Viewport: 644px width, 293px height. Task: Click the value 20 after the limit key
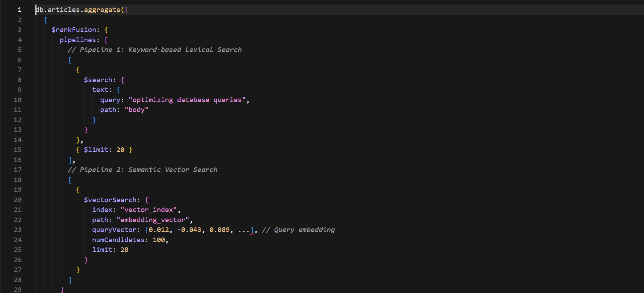(x=124, y=250)
